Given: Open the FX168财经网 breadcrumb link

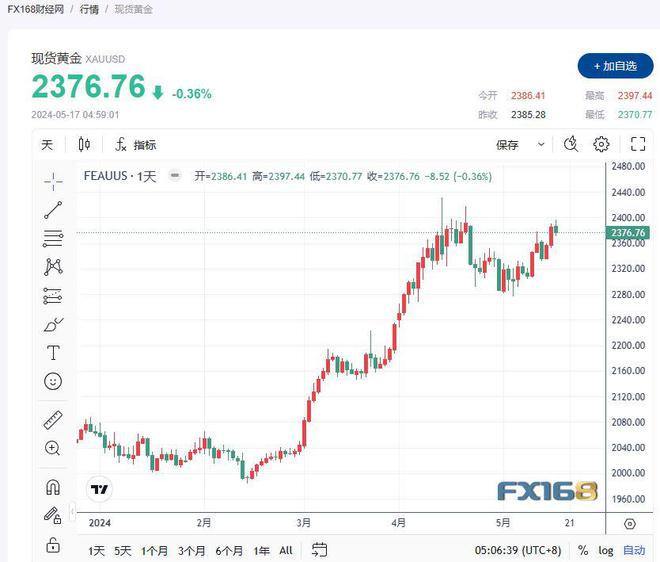Looking at the screenshot, I should click(x=35, y=9).
